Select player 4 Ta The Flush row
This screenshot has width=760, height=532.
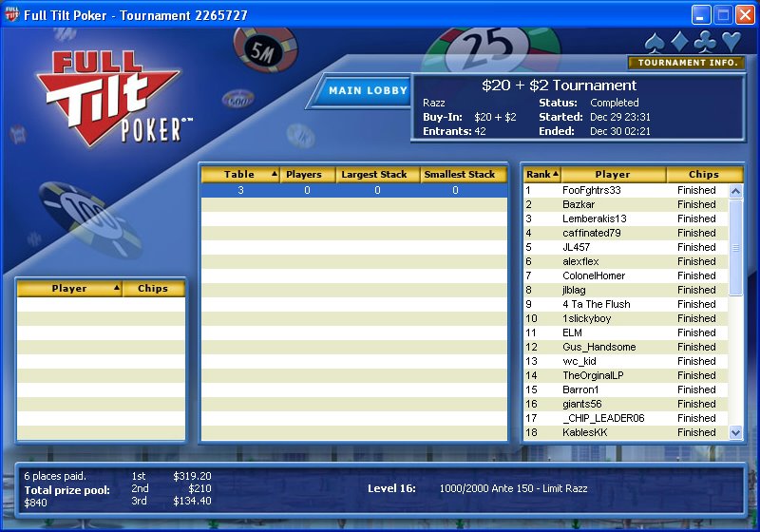coord(626,304)
